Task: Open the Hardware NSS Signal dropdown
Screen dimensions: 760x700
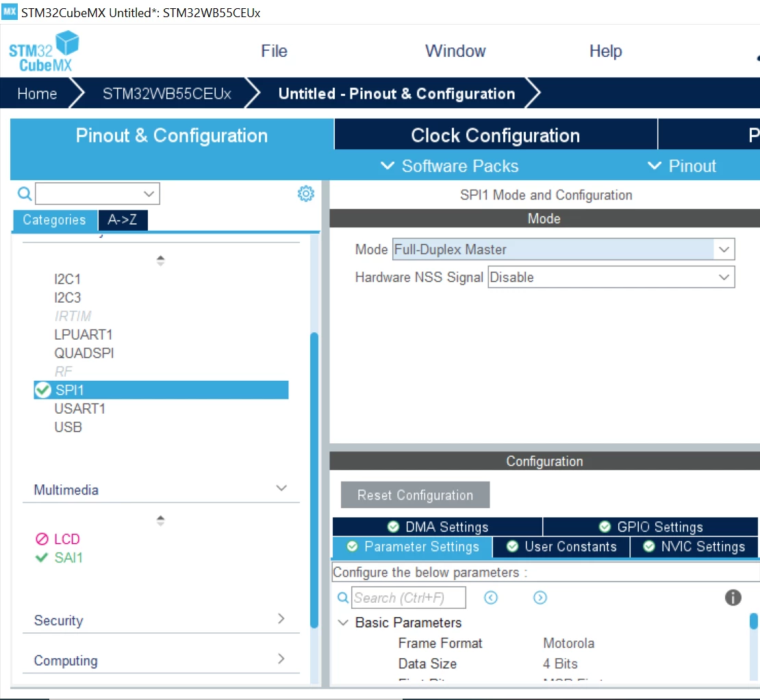Action: (611, 277)
